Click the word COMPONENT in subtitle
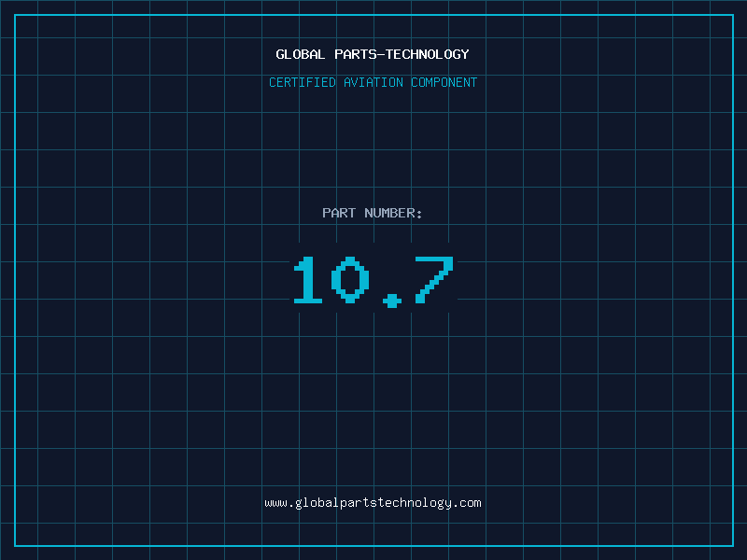The width and height of the screenshot is (747, 560). click(444, 83)
